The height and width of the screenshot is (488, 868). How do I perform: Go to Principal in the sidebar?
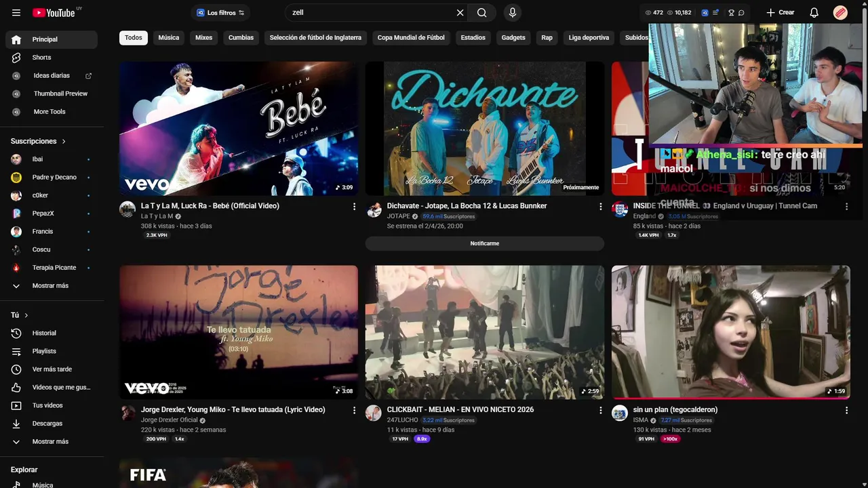tap(52, 39)
